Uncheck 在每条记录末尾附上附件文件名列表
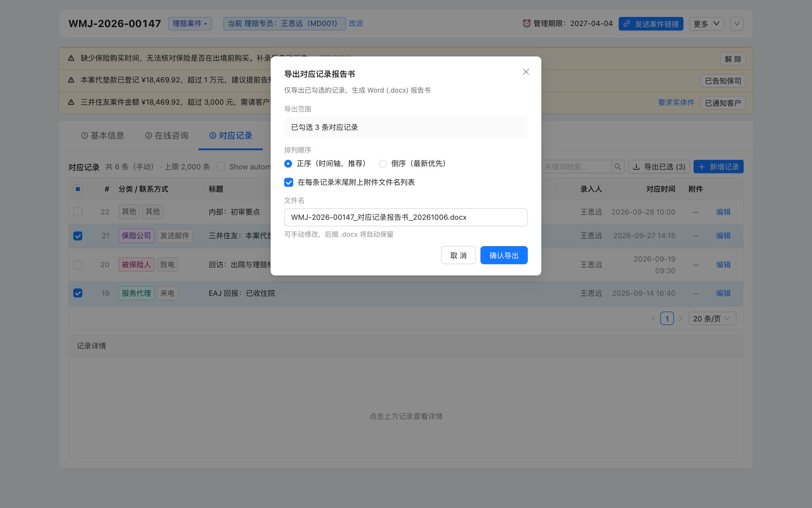Viewport: 812px width, 508px height. (x=289, y=182)
